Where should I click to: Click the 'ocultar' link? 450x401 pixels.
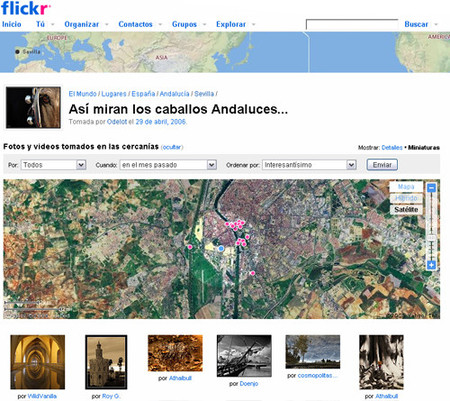click(x=172, y=147)
